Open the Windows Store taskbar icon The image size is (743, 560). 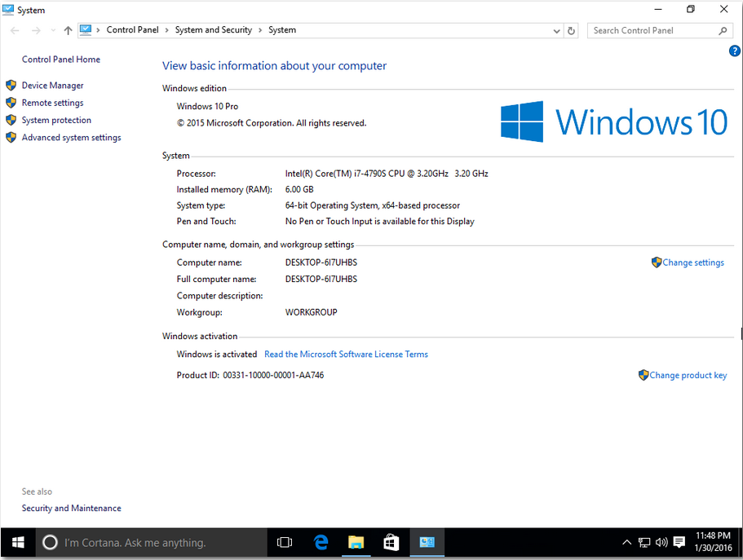pyautogui.click(x=391, y=542)
